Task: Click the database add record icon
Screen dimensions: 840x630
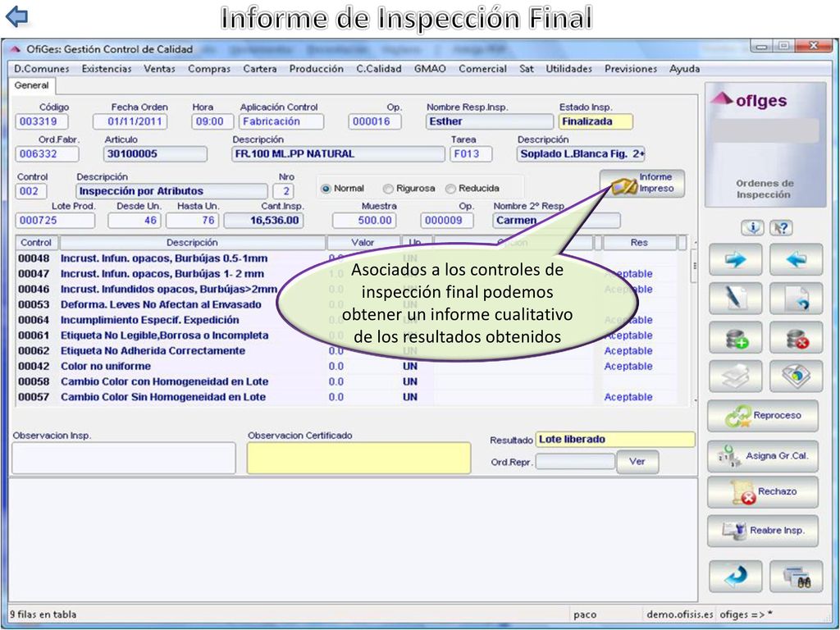Action: point(736,337)
